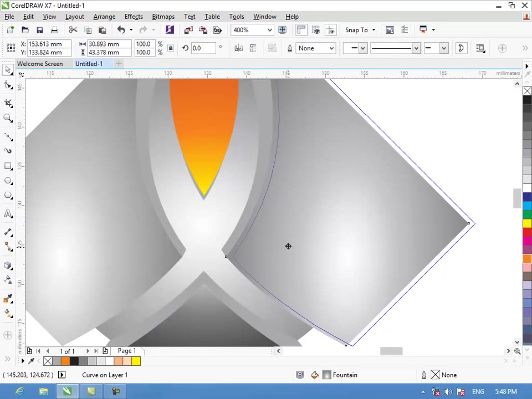
Task: Print the document
Action: (x=54, y=30)
